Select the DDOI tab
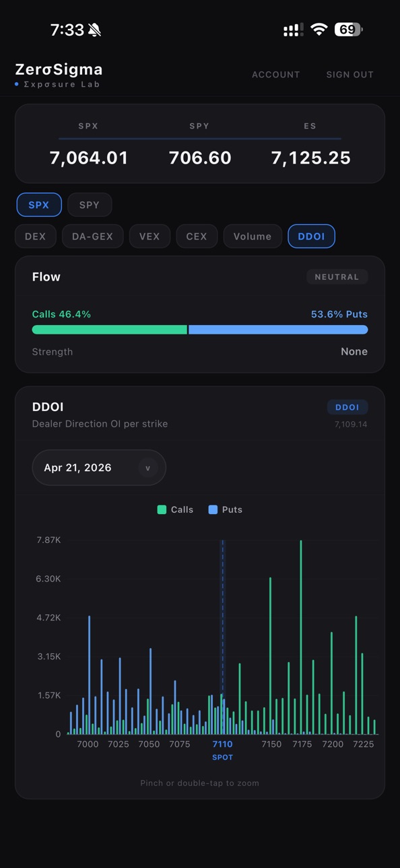Screen dimensions: 400x868 311,236
